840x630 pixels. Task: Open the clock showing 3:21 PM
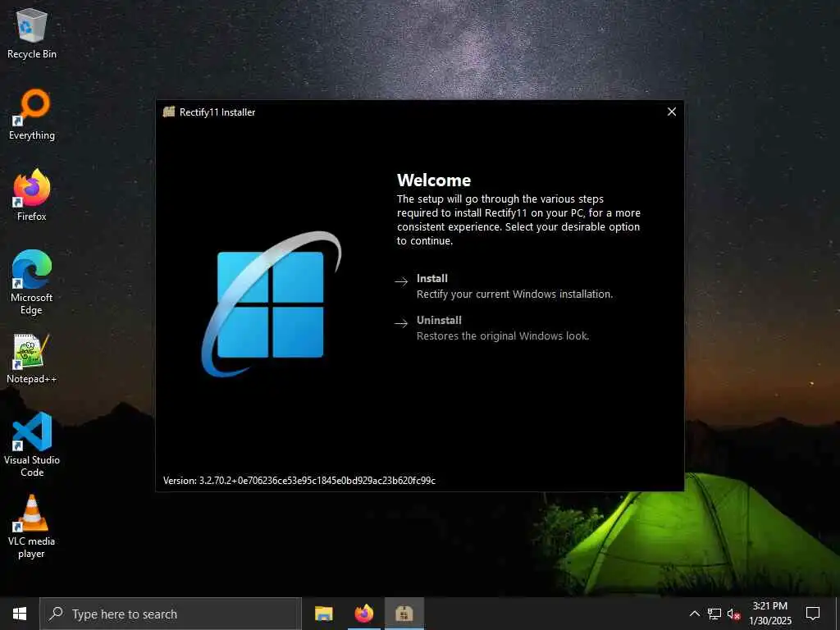point(769,614)
